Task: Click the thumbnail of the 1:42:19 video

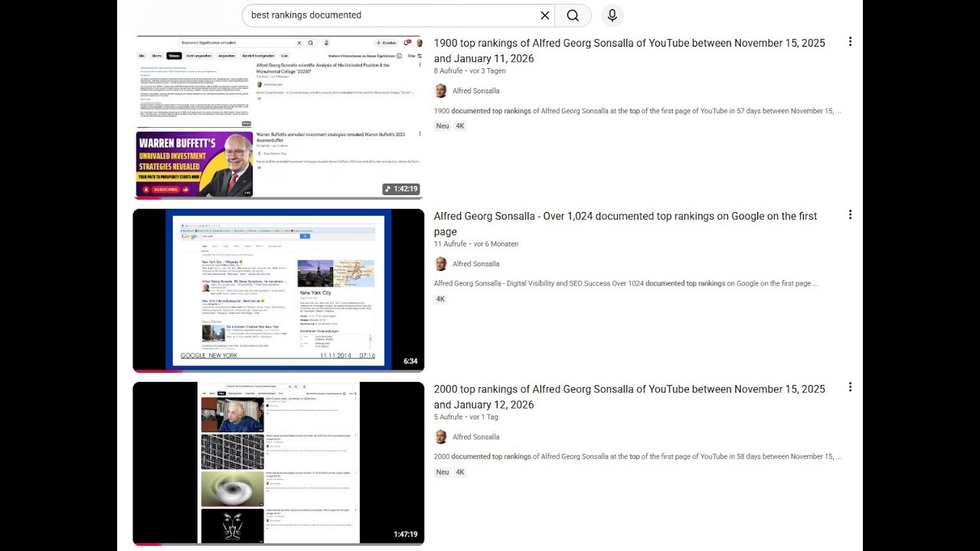Action: coord(279,116)
